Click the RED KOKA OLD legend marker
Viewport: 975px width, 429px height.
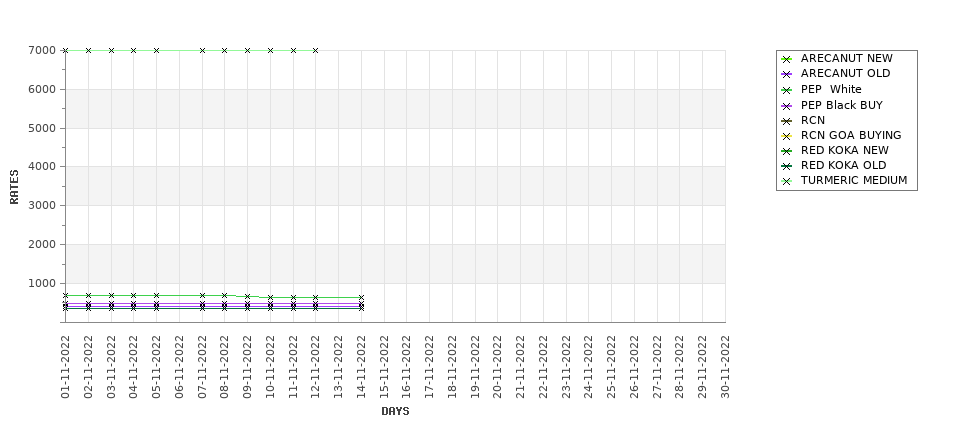point(786,166)
